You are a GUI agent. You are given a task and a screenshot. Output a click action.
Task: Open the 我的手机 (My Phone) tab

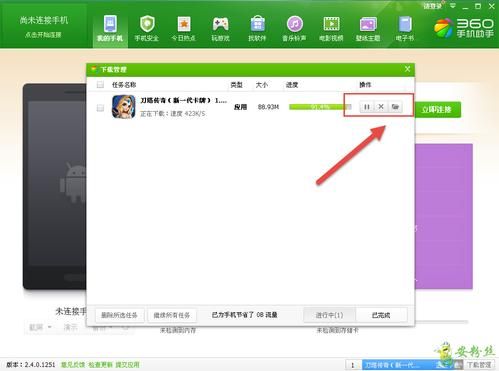coord(110,29)
